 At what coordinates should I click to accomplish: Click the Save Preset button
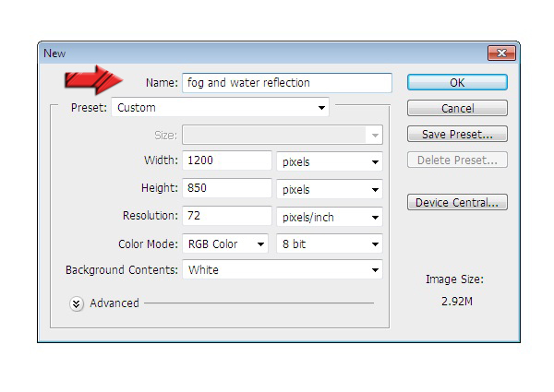point(457,135)
